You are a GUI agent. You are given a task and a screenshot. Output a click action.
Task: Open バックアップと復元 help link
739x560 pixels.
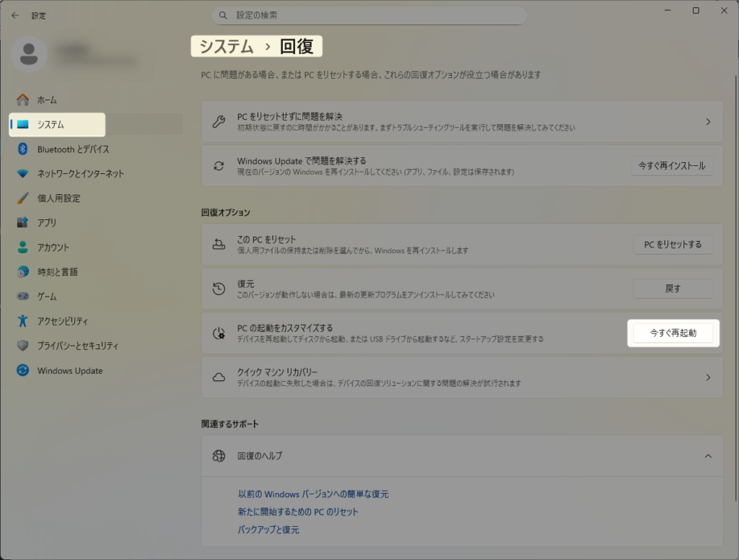tap(268, 530)
